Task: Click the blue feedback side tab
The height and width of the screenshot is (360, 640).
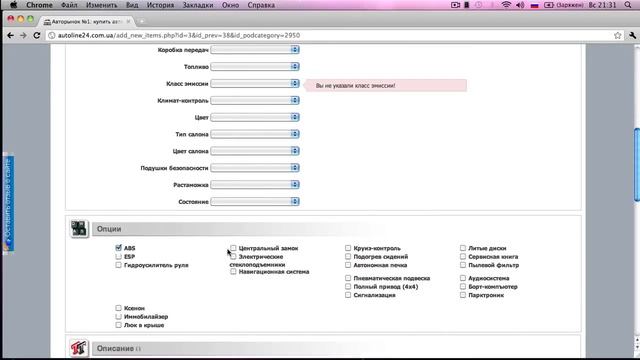Action: 8,204
